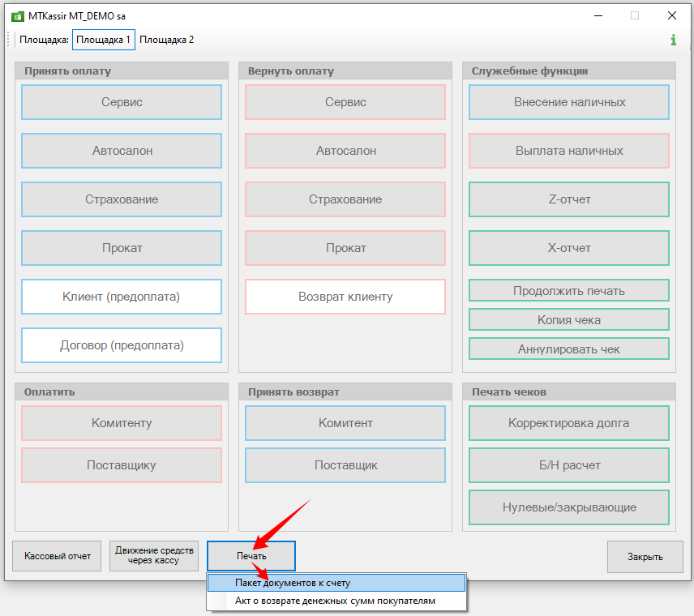694x616 pixels.
Task: Click Автосалон under Вернуть оплату
Action: (x=345, y=151)
